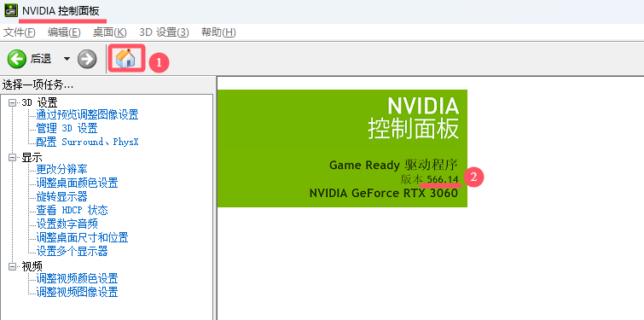This screenshot has width=644, height=320.
Task: Open 设置数字音频
Action: [67, 224]
